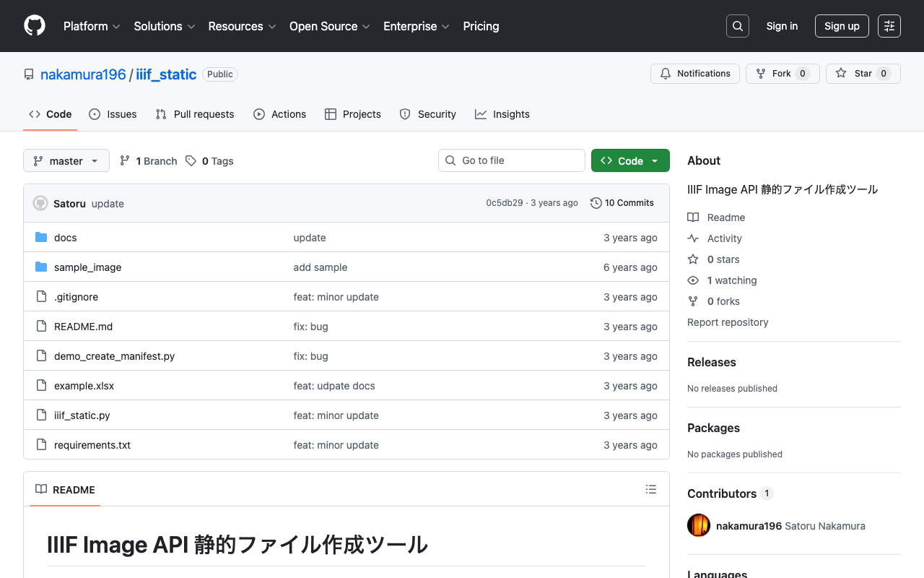This screenshot has height=578, width=924.
Task: Switch to the Pull requests tab
Action: 194,114
